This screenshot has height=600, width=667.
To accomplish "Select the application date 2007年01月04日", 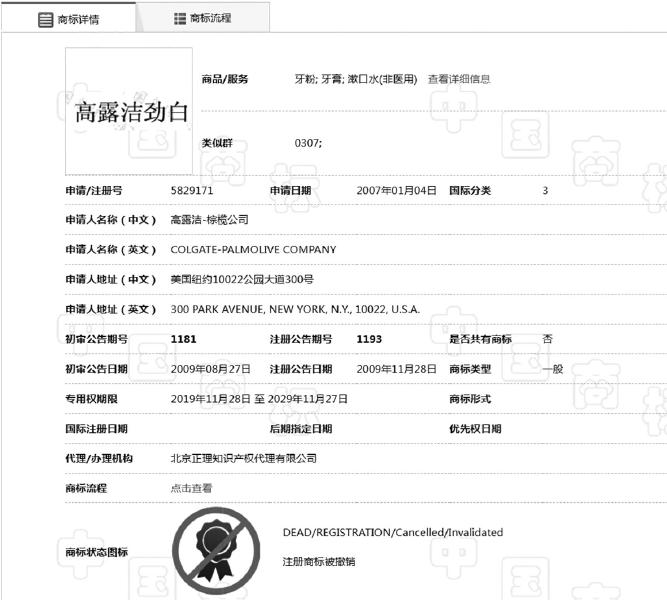I will coord(396,190).
